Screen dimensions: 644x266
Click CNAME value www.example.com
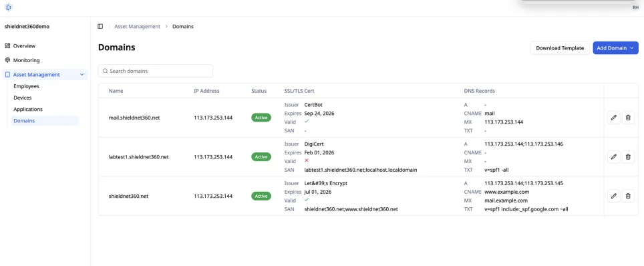pyautogui.click(x=507, y=192)
